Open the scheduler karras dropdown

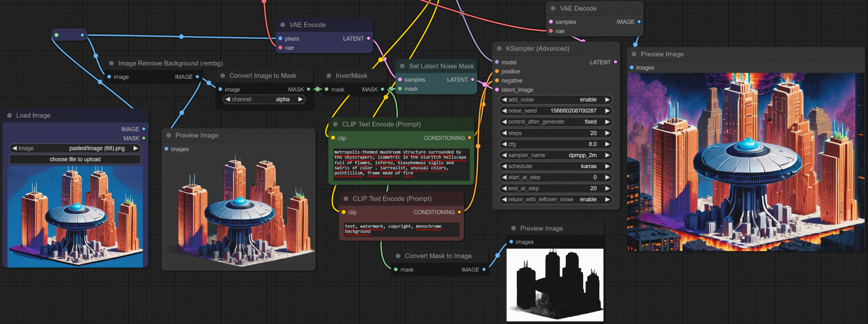coord(556,167)
